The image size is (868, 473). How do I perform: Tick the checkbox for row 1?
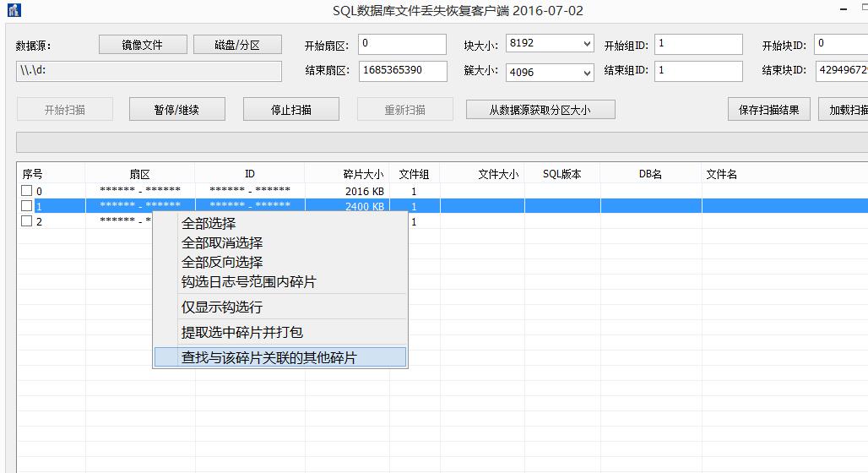click(26, 205)
